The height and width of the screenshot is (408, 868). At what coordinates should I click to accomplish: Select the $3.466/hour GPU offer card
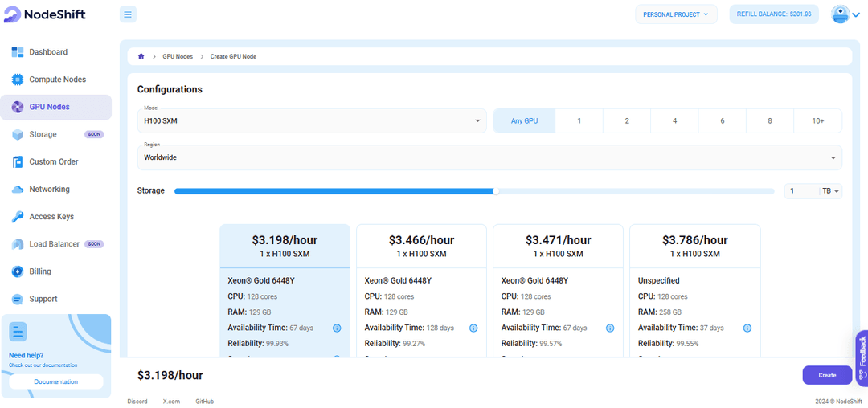pyautogui.click(x=421, y=290)
